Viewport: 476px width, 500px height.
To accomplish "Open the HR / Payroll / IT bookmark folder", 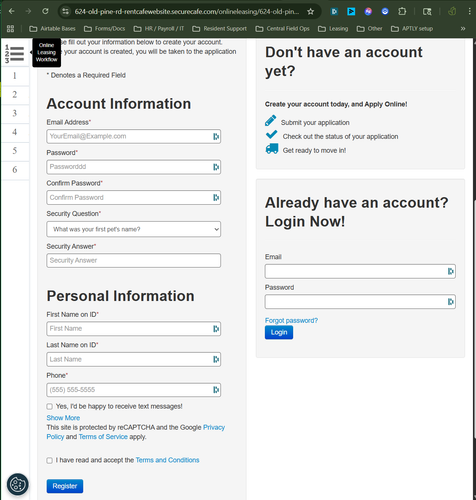I will (x=159, y=29).
